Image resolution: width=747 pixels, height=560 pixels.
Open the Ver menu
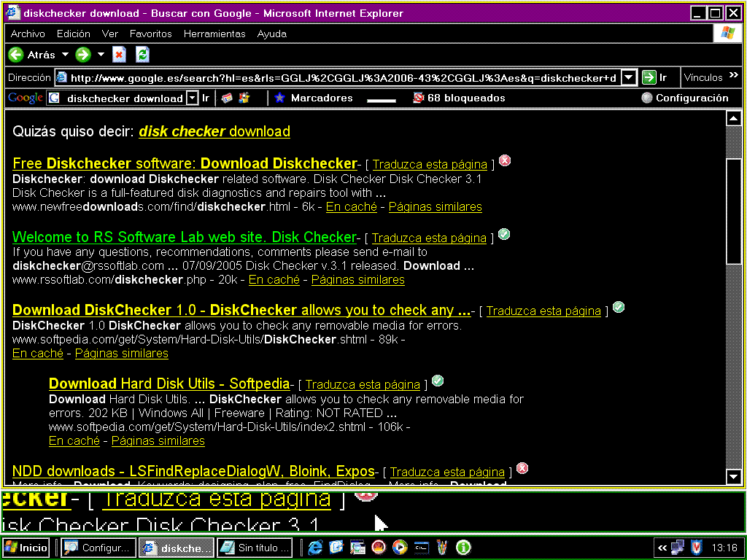(109, 34)
